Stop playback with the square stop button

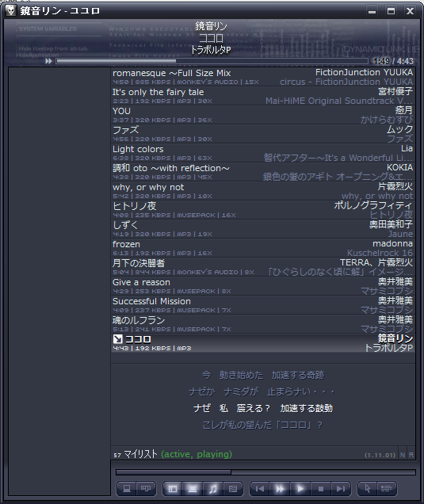tap(320, 489)
